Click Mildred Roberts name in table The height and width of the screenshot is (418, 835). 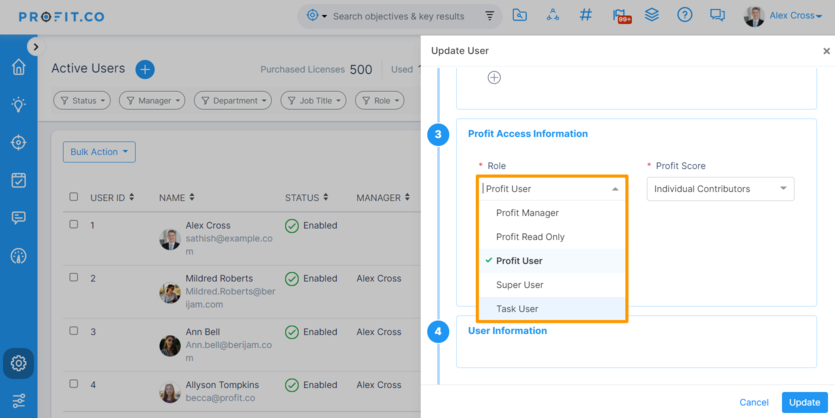219,278
